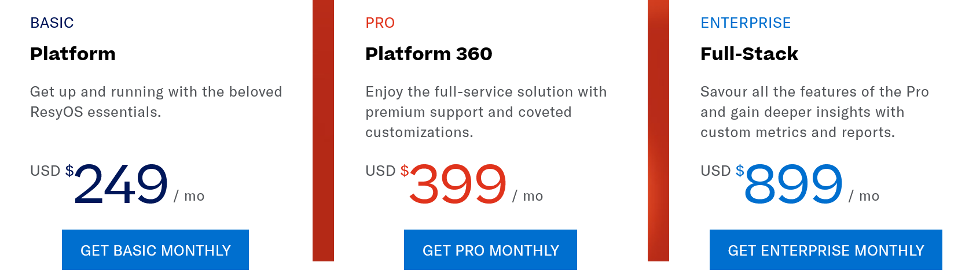This screenshot has height=277, width=980.
Task: Click the red divider between Pro and Enterprise
Action: [x=658, y=131]
